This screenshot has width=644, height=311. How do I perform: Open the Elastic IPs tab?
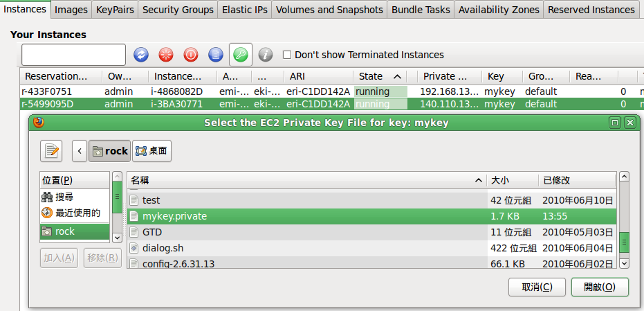coord(245,10)
